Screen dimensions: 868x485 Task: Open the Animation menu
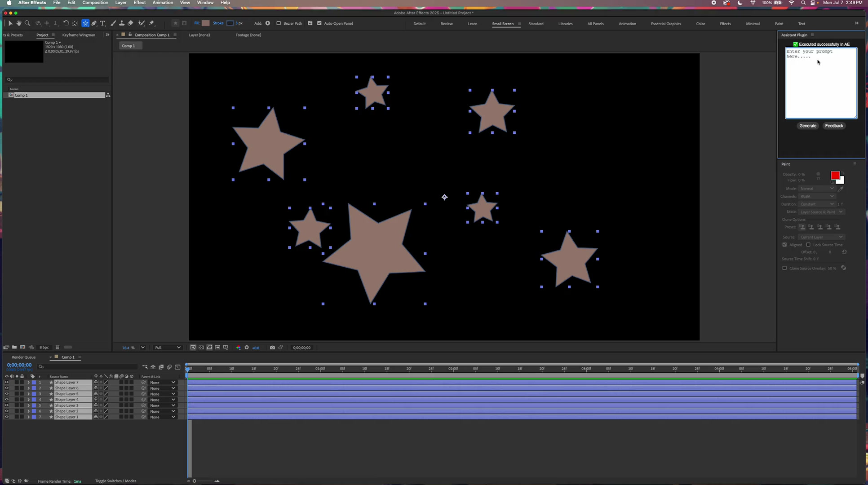(x=163, y=3)
